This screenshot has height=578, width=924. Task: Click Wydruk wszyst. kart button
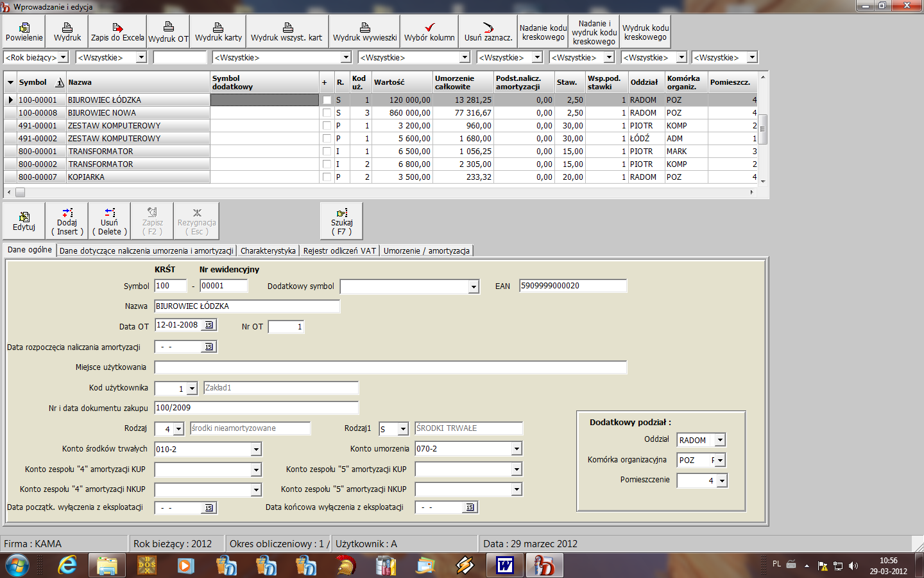tap(287, 32)
